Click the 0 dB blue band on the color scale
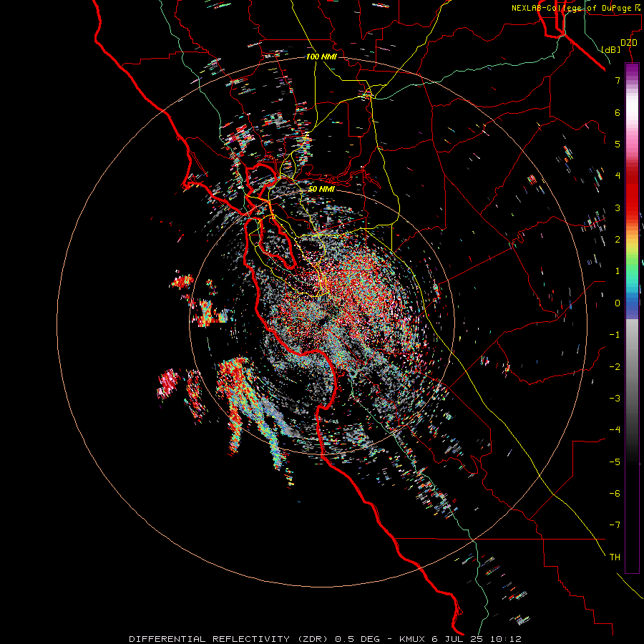Screen dimensions: 644x644 (632, 303)
